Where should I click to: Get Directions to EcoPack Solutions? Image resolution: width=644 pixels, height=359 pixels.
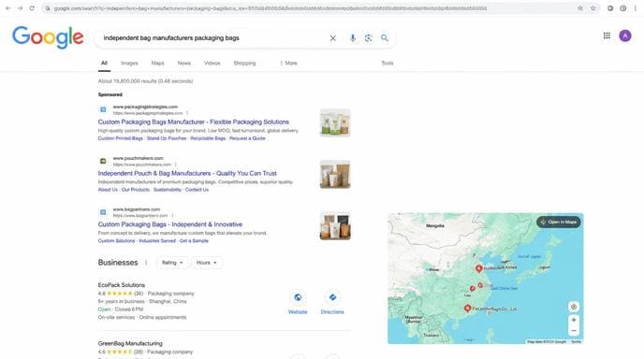pos(332,302)
